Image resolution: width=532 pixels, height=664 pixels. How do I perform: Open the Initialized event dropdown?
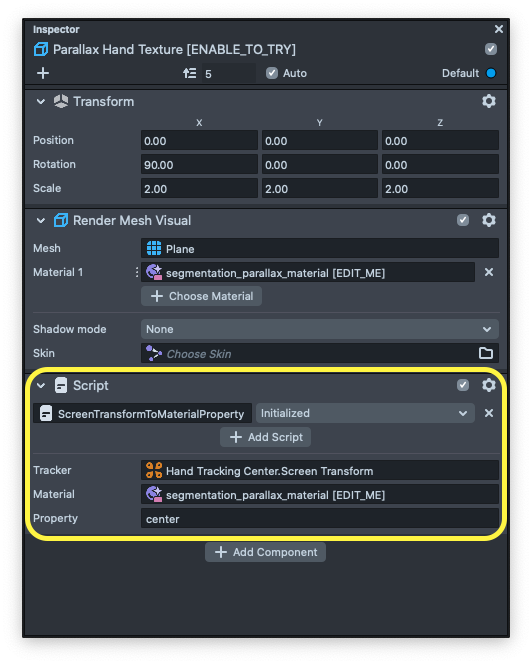tap(365, 413)
